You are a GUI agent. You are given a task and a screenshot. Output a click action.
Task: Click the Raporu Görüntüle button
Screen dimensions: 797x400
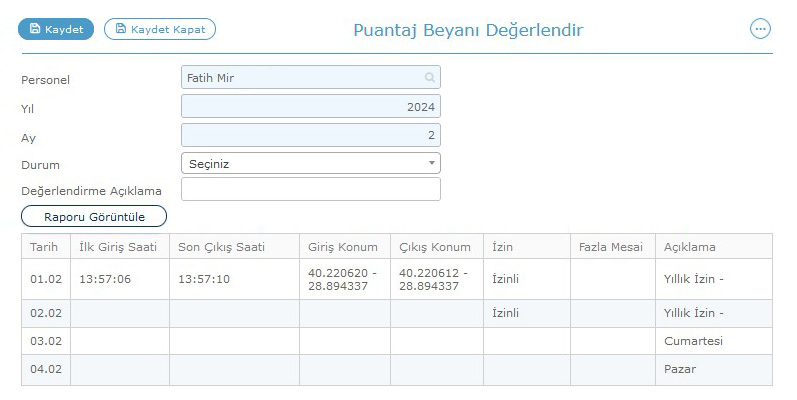[x=94, y=217]
